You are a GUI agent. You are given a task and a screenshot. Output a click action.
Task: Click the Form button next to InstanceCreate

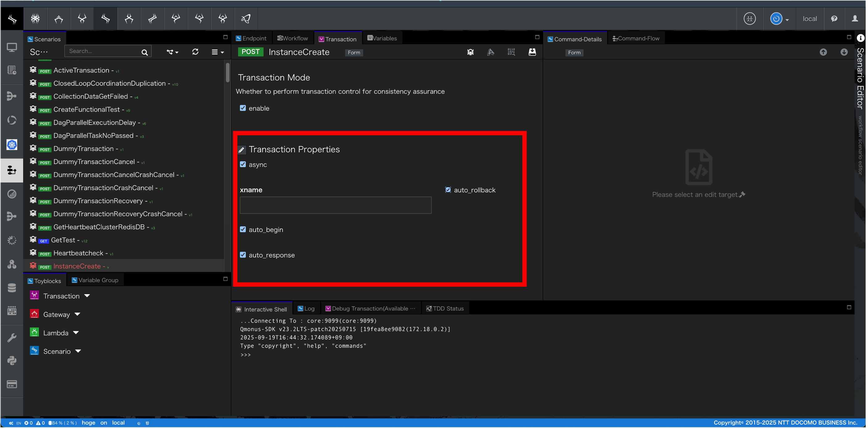(353, 52)
